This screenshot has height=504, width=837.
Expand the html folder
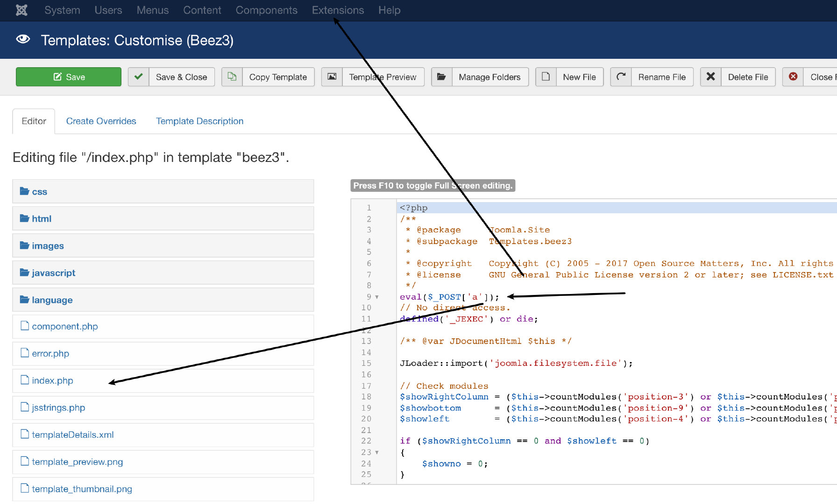tap(163, 218)
